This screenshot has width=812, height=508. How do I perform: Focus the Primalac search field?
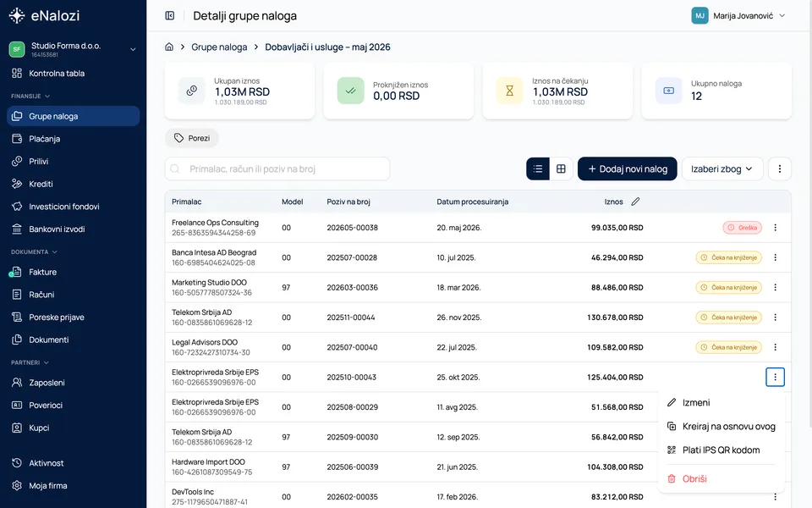(x=277, y=169)
